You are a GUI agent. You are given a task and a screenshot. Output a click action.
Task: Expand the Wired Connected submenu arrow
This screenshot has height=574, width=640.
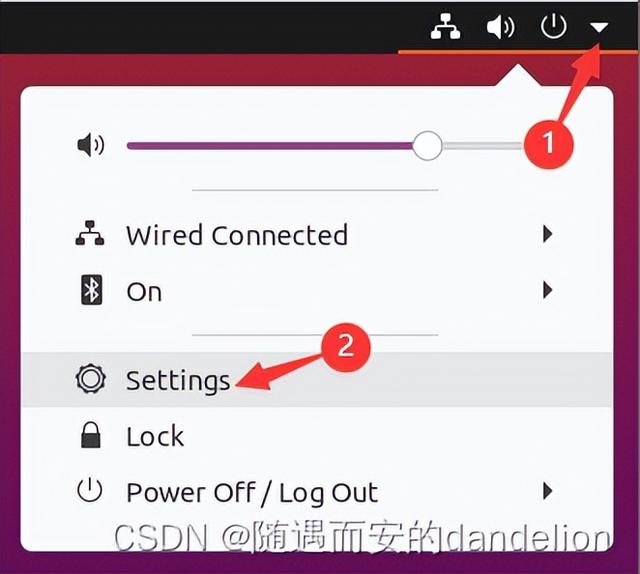pos(547,234)
